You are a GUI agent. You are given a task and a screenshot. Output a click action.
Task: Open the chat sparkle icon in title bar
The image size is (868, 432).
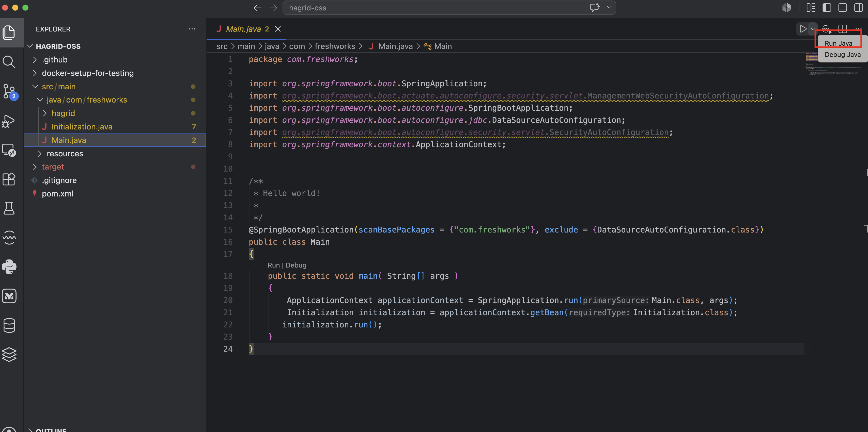[595, 7]
